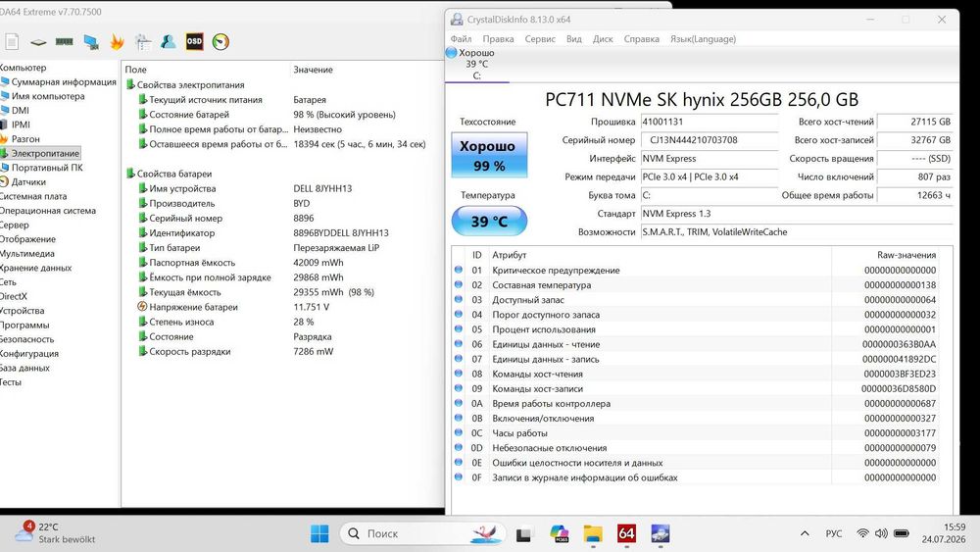Image resolution: width=980 pixels, height=552 pixels.
Task: Click the Прошивка field showing 41001131
Action: [710, 122]
